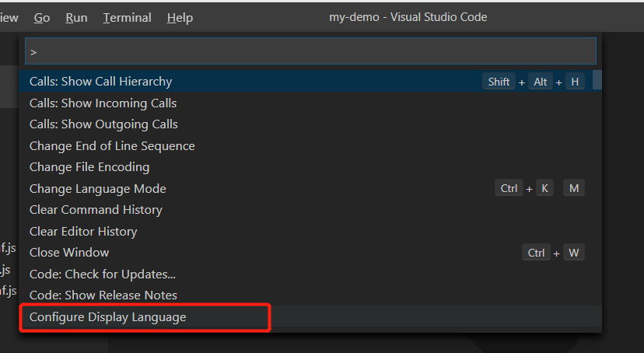The image size is (644, 353).
Task: Click the my-demo window title text
Action: pos(408,17)
